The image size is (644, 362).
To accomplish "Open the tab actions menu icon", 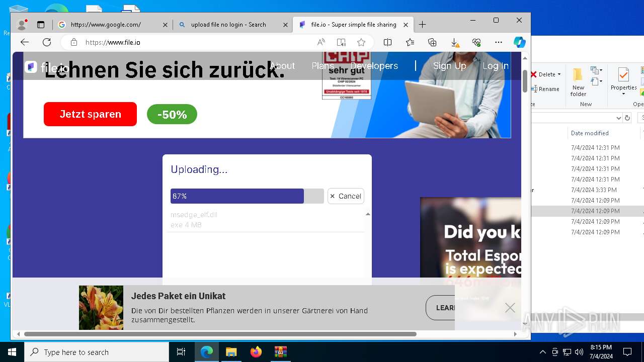I will coord(41,25).
